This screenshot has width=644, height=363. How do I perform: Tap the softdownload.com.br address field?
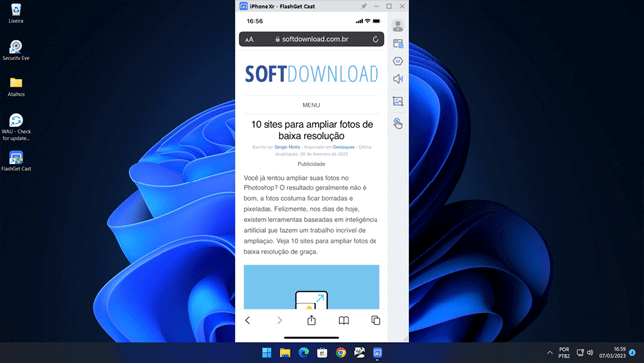click(311, 39)
